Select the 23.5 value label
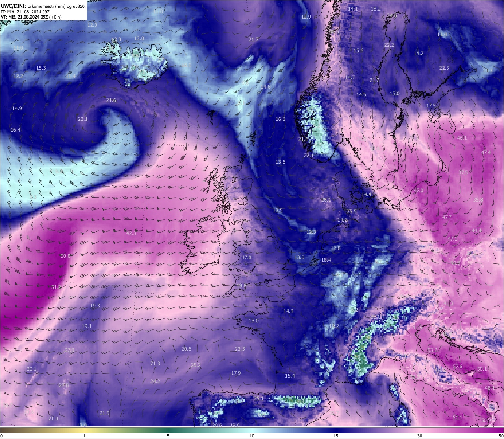The image size is (504, 439). (240, 349)
